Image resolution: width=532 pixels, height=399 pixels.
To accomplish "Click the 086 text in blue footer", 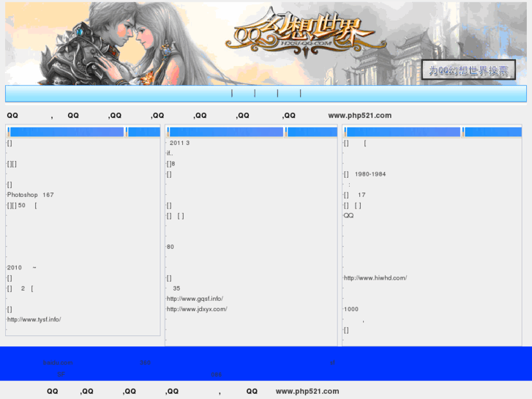I will (x=217, y=375).
